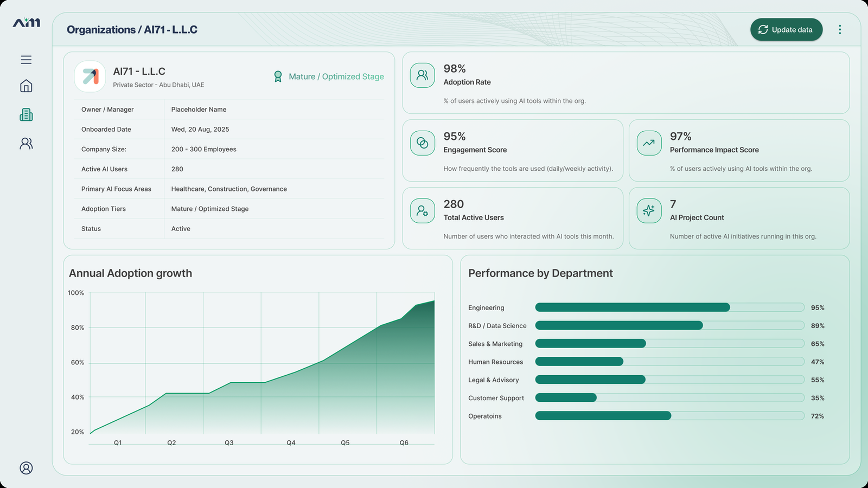The image size is (868, 488).
Task: Click the Q4 axis label
Action: pos(291,443)
